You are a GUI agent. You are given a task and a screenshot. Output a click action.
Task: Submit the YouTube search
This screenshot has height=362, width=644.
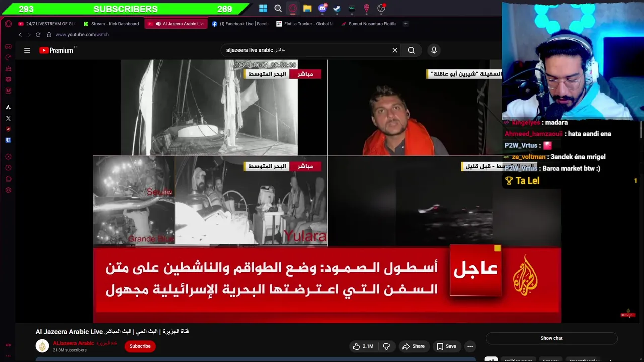(x=411, y=50)
